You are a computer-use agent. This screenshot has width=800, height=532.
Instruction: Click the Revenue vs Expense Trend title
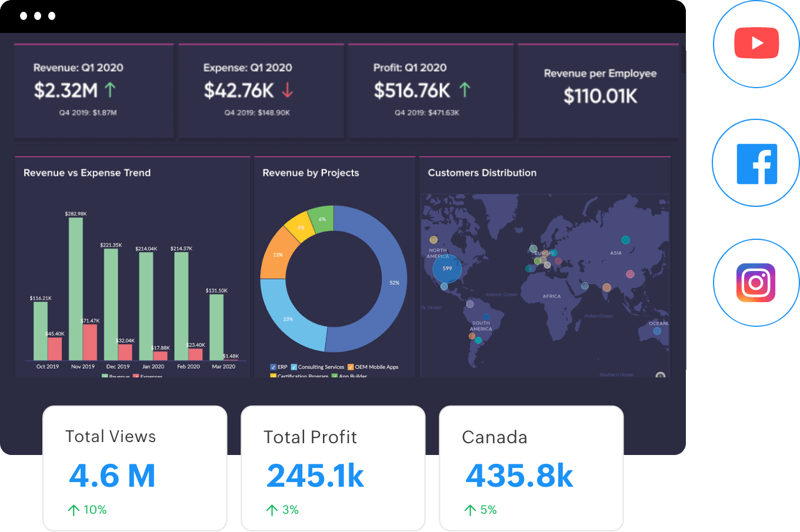[x=87, y=173]
